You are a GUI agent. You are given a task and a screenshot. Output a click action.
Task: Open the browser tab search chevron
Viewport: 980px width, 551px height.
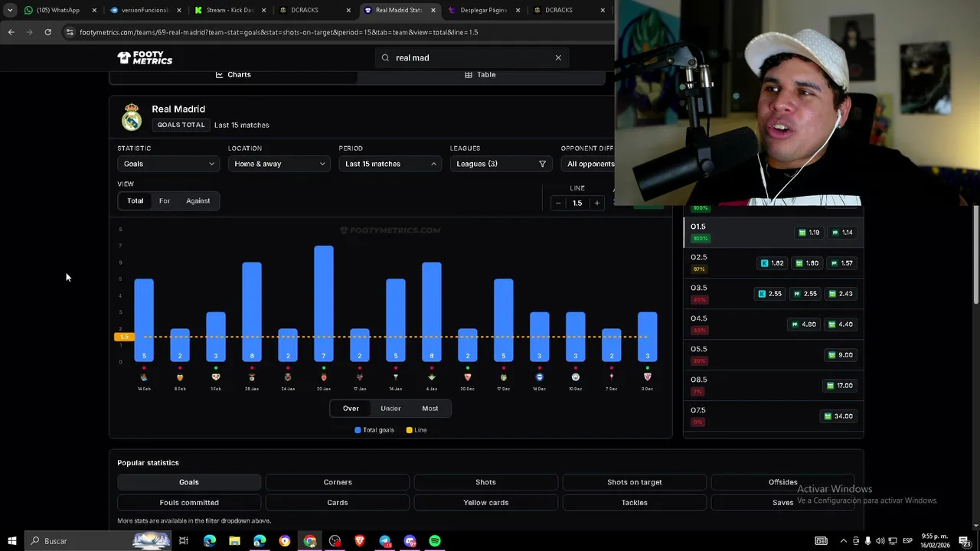10,10
